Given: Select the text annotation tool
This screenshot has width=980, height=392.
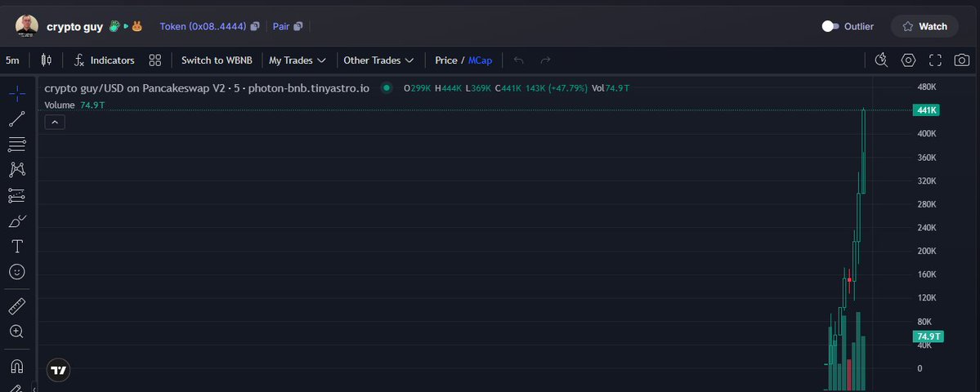Looking at the screenshot, I should click(16, 246).
